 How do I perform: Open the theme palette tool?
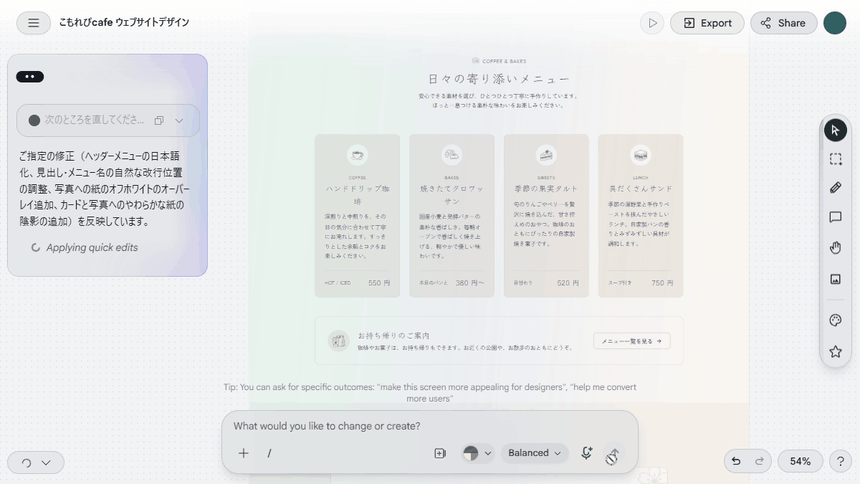pyautogui.click(x=835, y=320)
